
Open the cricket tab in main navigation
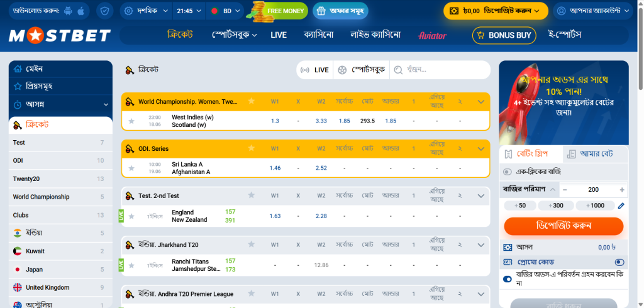[x=180, y=35]
